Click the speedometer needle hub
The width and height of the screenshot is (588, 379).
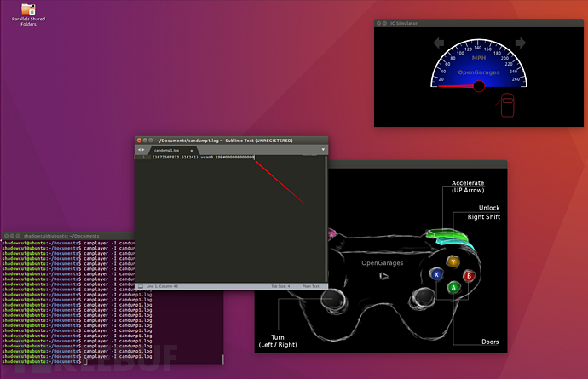[479, 85]
